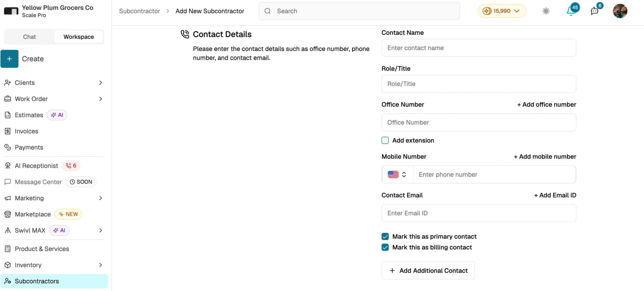Screen dimensions: 644x291
Task: Open the user profile avatar
Action: coord(620,11)
